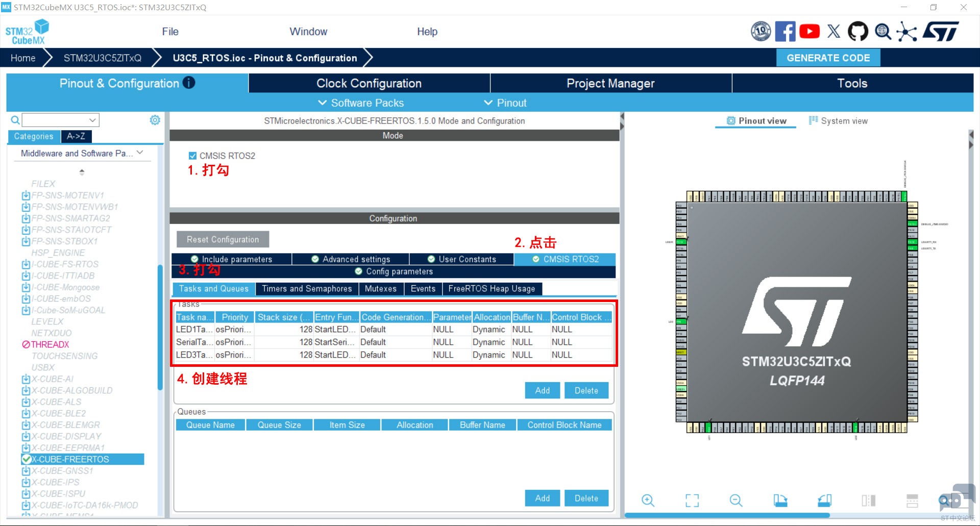Click the search magnifier icon in Categories panel

coord(15,120)
